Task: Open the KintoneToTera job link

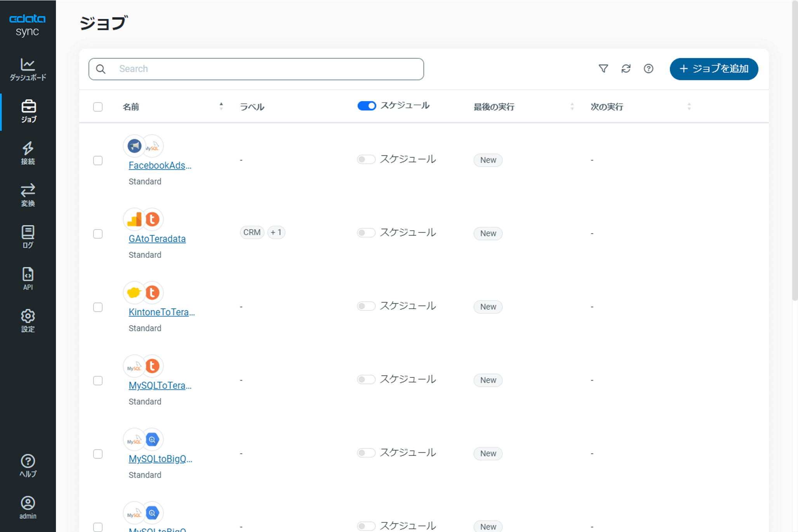Action: tap(162, 312)
